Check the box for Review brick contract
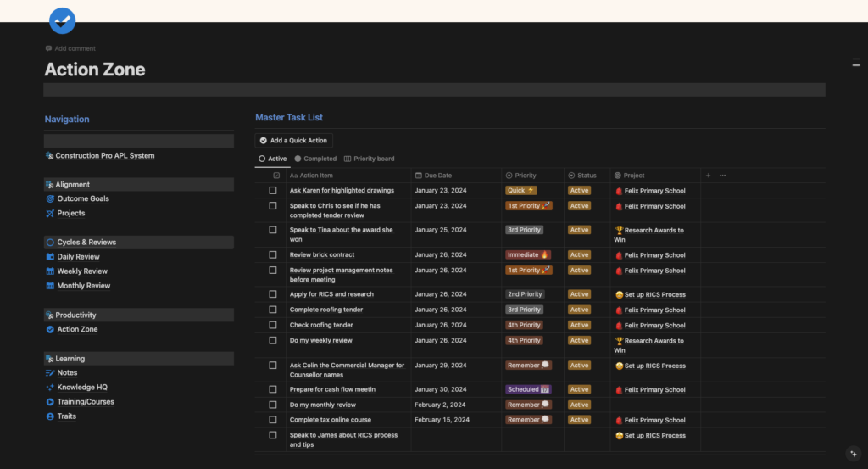The height and width of the screenshot is (469, 868). pos(273,254)
